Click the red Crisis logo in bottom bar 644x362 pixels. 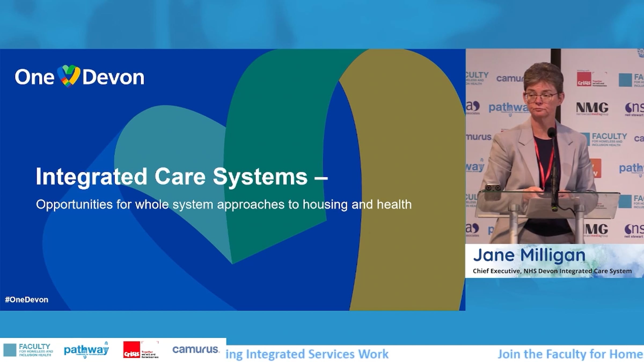[x=132, y=350]
